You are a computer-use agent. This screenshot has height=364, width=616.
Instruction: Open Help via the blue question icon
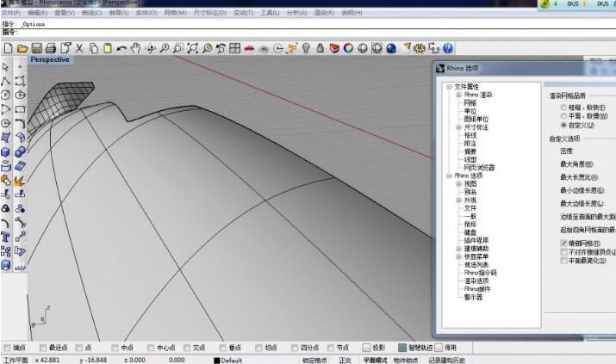pos(448,48)
